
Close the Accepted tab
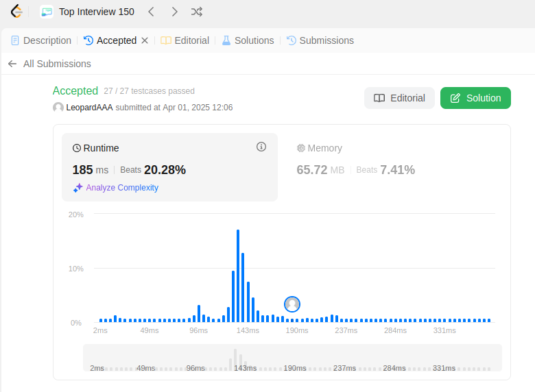pos(145,40)
